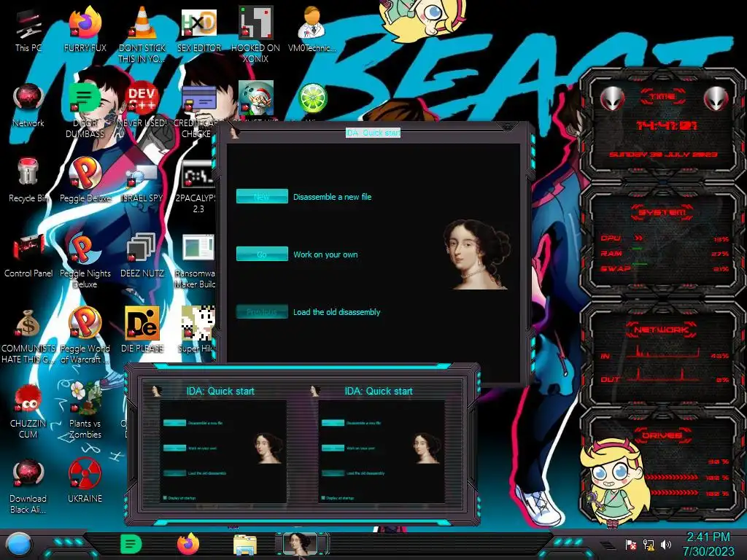Open the green chat app on taskbar
Image resolution: width=747 pixels, height=560 pixels.
(x=131, y=544)
